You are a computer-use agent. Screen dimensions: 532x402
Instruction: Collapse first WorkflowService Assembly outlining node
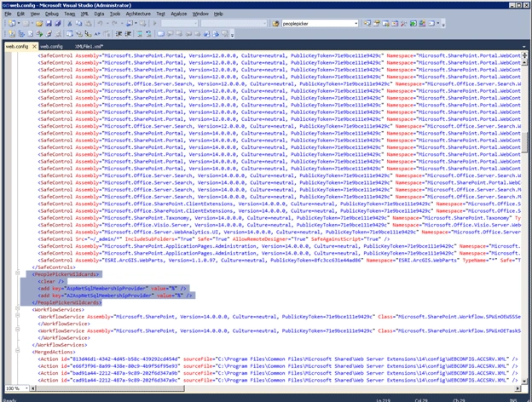(x=18, y=315)
